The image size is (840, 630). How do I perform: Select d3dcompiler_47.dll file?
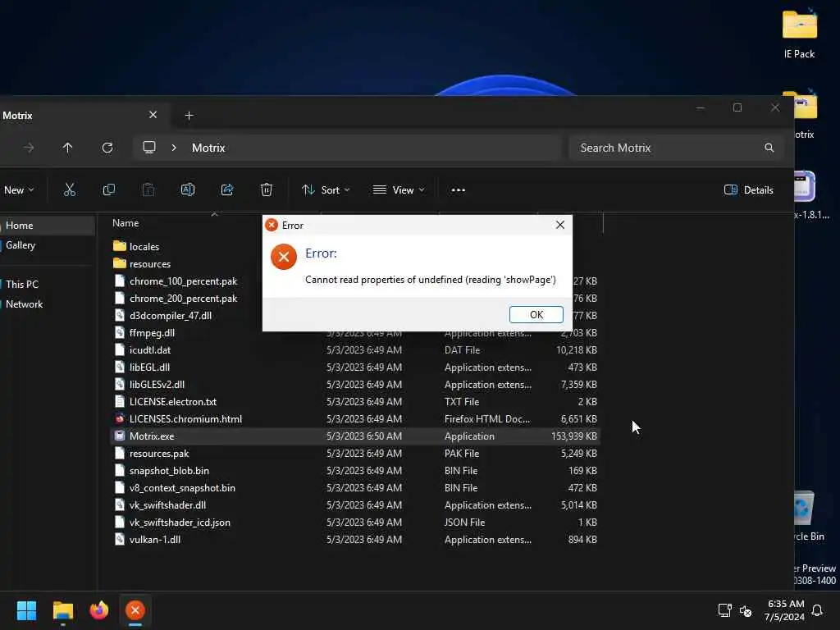coord(171,315)
